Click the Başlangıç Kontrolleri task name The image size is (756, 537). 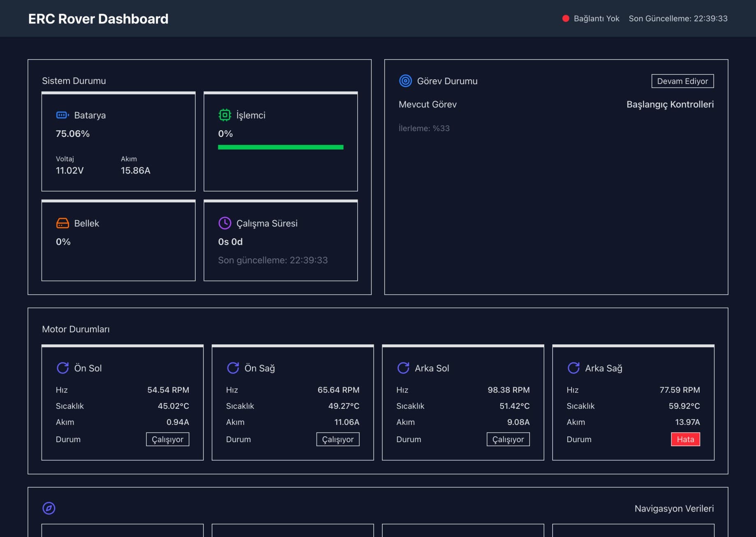(670, 104)
